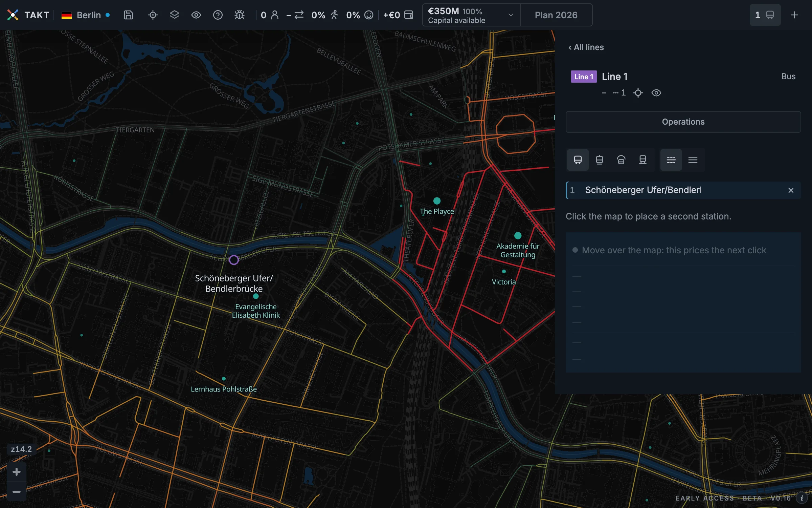This screenshot has height=508, width=812.
Task: Add a new line with the plus icon
Action: pyautogui.click(x=794, y=15)
